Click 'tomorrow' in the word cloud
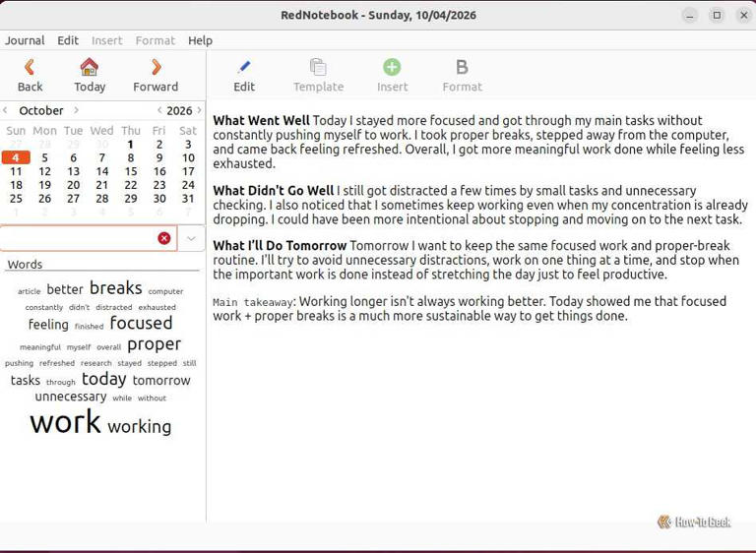The width and height of the screenshot is (756, 553). tap(161, 381)
